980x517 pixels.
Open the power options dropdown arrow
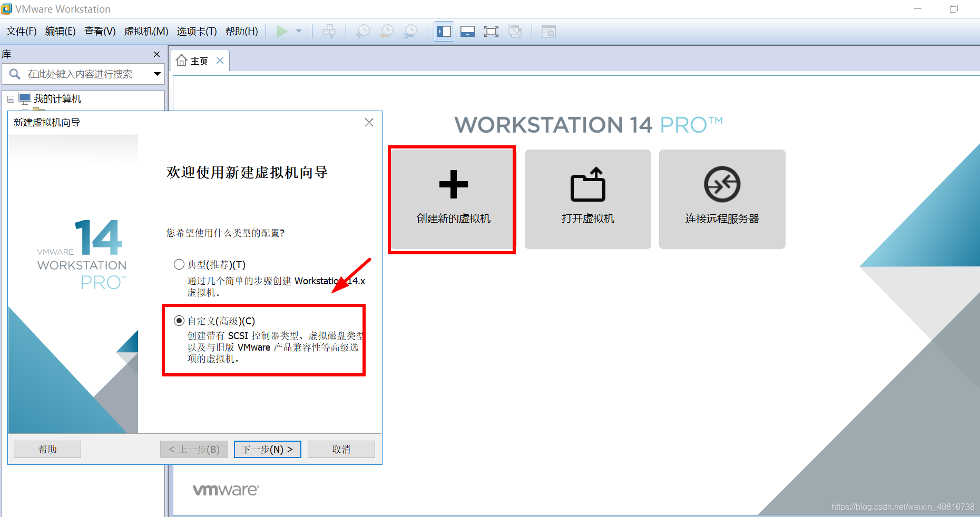point(299,32)
